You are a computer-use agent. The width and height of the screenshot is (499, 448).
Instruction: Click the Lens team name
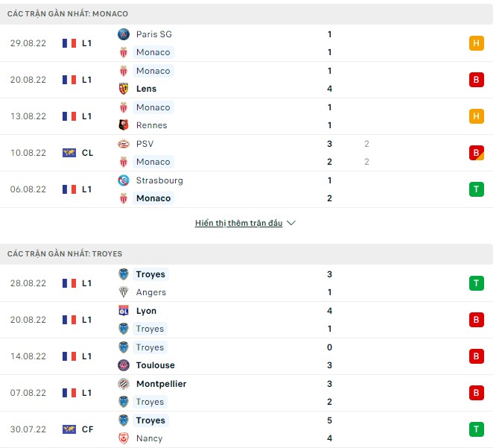pos(146,89)
